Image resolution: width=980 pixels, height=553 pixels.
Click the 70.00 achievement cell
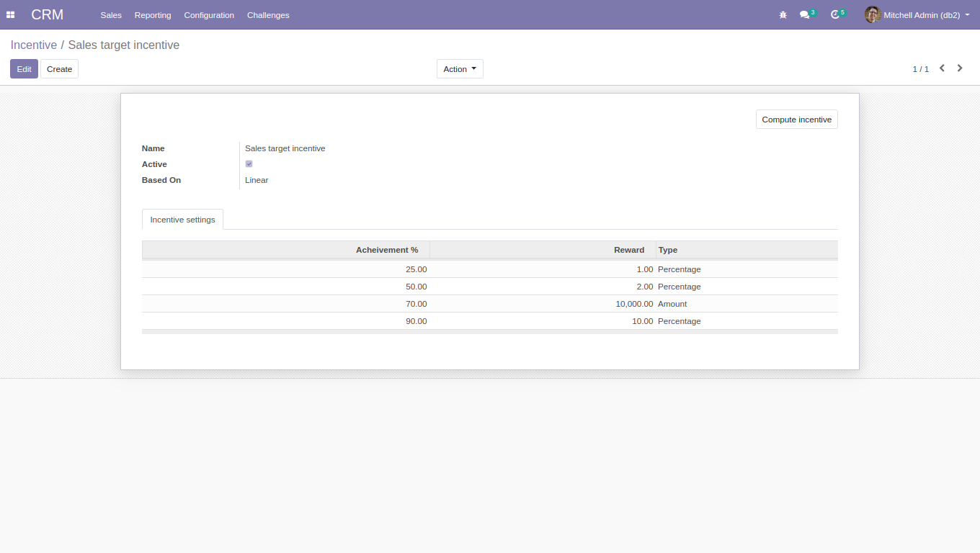[286, 304]
